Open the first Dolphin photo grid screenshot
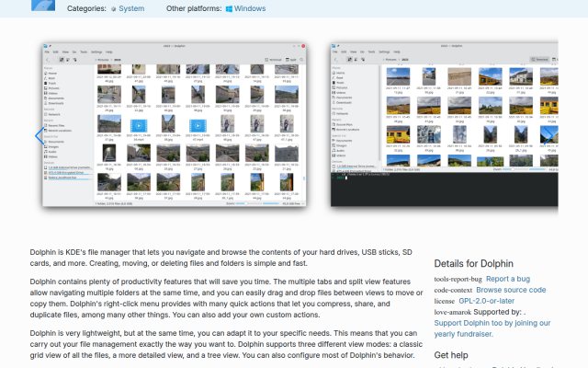The width and height of the screenshot is (588, 368). pyautogui.click(x=175, y=125)
